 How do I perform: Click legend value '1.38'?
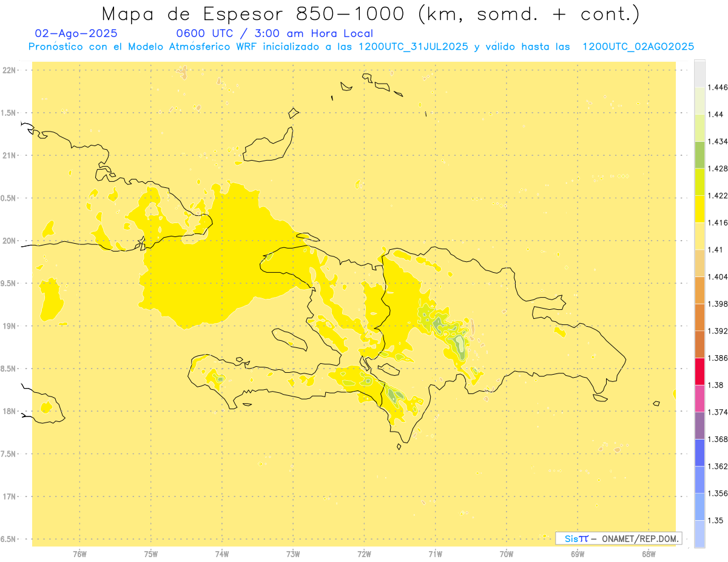715,385
